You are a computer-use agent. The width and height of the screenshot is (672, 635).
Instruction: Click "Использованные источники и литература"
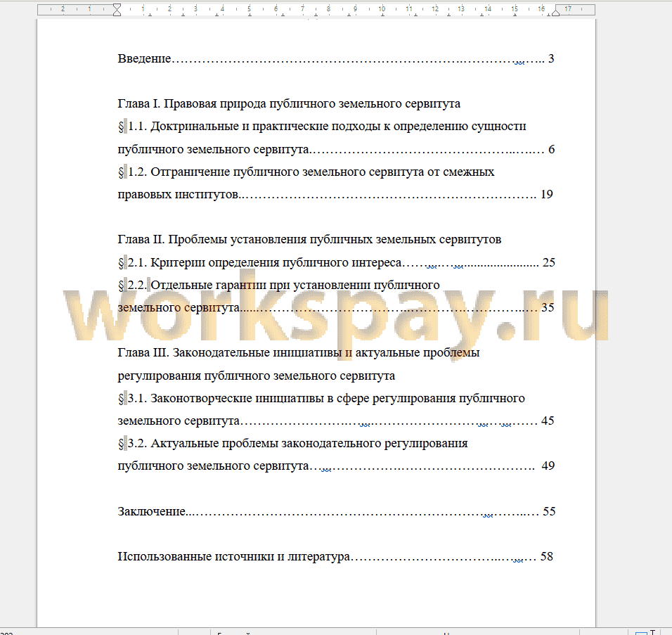233,557
